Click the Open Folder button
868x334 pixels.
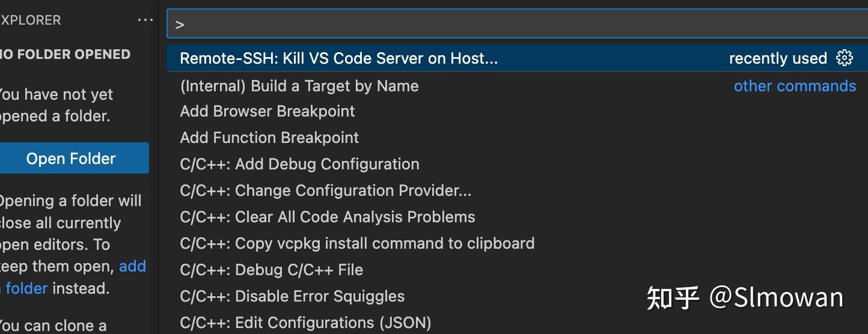click(x=71, y=159)
